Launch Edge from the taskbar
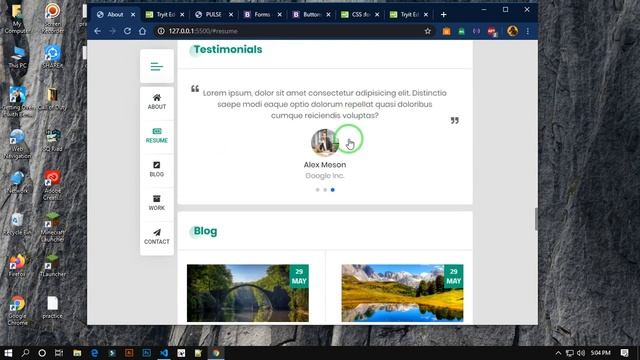Screen dimensions: 640x360 click(94, 353)
